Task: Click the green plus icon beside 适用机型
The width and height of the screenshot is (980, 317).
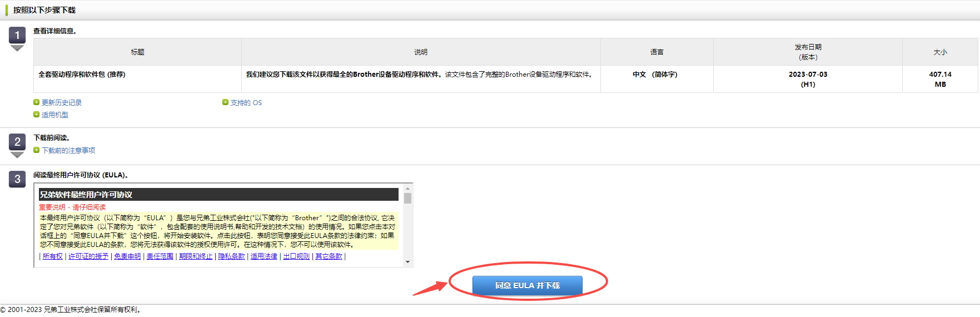Action: [37, 115]
